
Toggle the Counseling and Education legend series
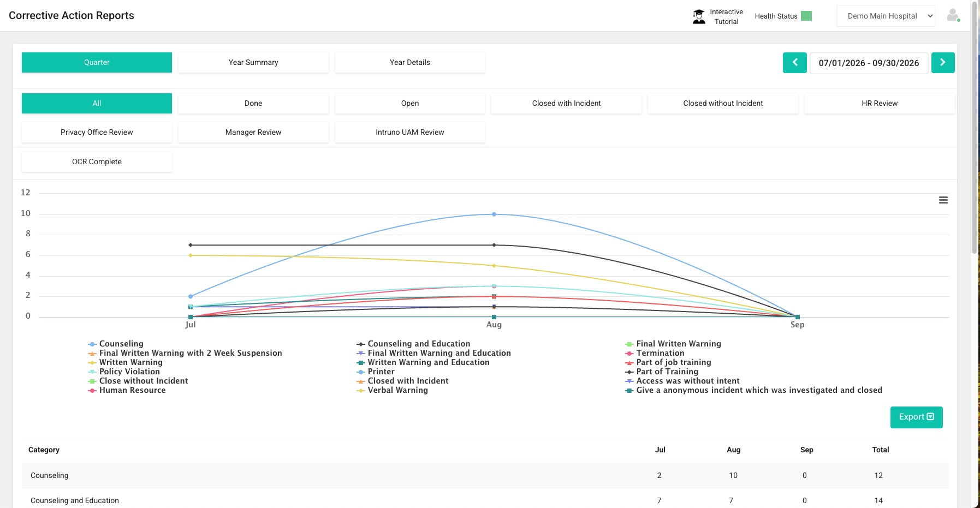tap(413, 344)
